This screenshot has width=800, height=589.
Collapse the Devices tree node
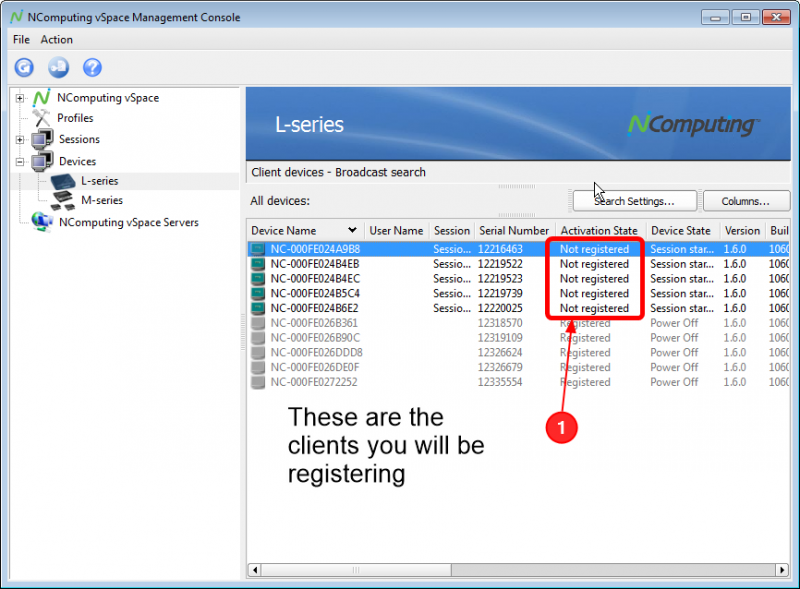click(x=19, y=162)
